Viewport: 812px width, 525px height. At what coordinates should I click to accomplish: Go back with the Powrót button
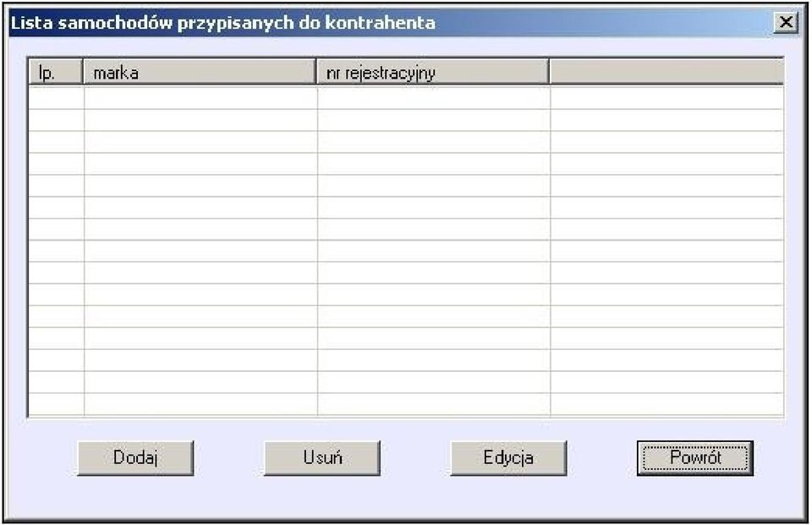point(695,457)
